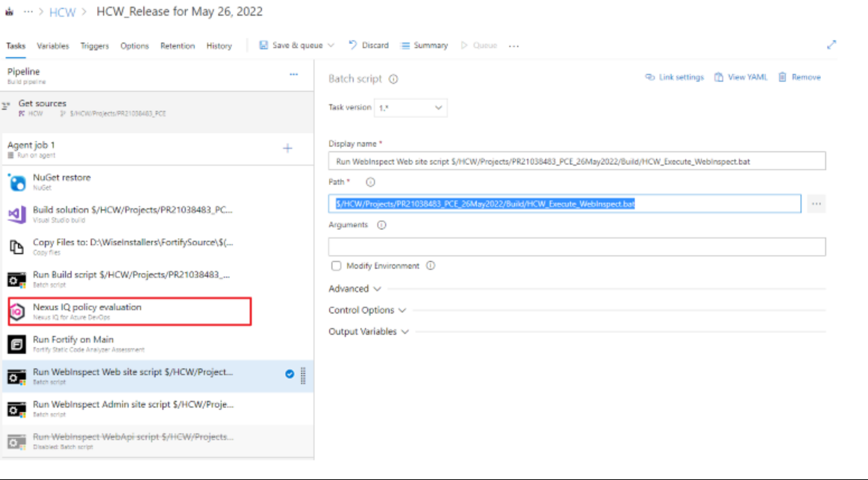This screenshot has height=480, width=868.
Task: Select Build solution task label
Action: click(132, 210)
